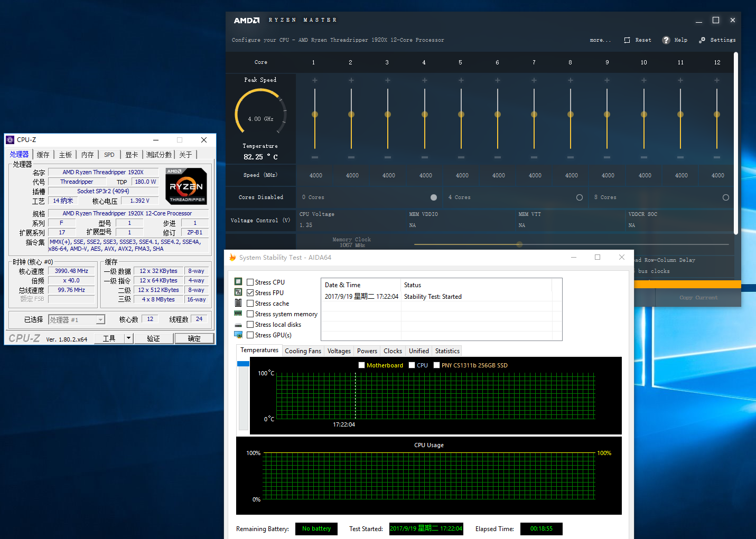This screenshot has width=756, height=539.
Task: Adjust the core 7 speed slider handle
Action: (x=534, y=115)
